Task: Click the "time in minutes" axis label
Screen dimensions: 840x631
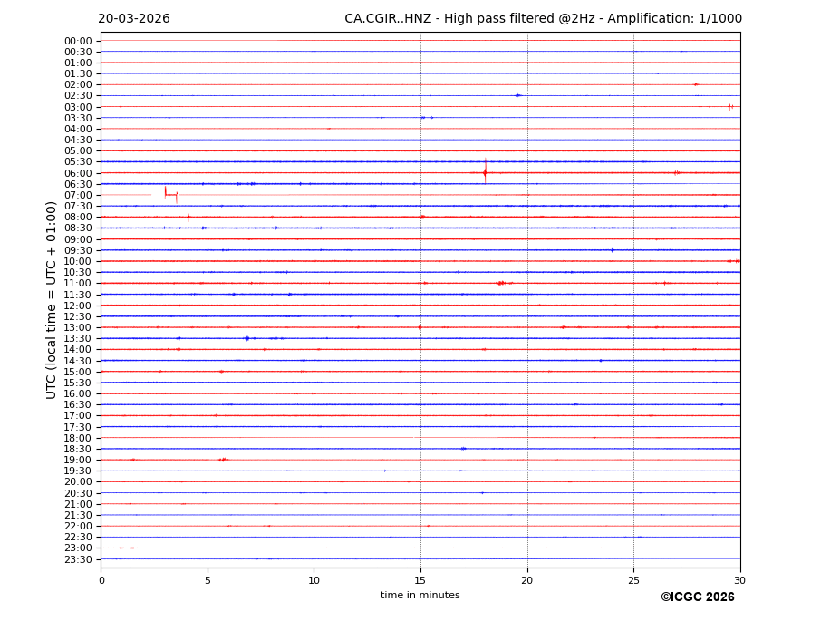Action: pyautogui.click(x=420, y=596)
